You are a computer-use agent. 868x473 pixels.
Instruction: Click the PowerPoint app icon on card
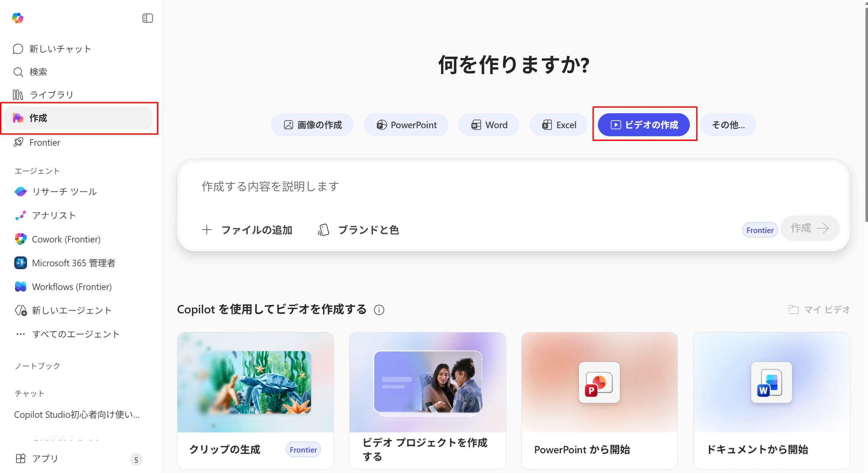click(x=599, y=382)
